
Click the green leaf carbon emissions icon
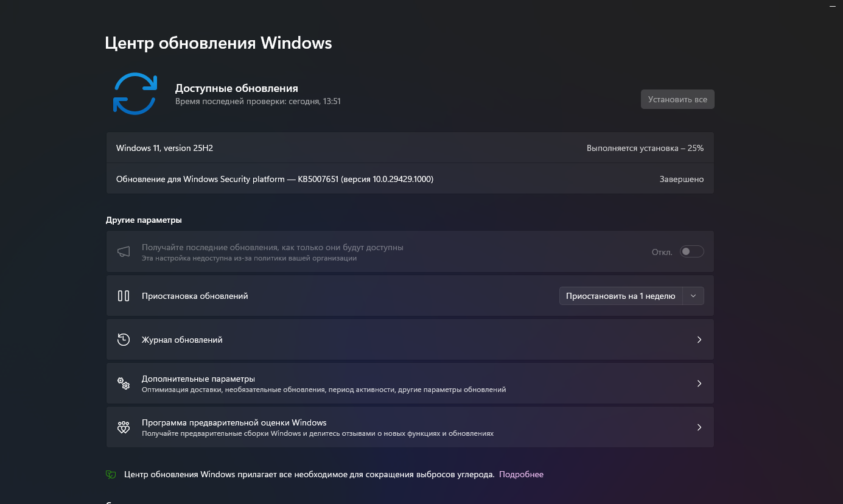[111, 474]
